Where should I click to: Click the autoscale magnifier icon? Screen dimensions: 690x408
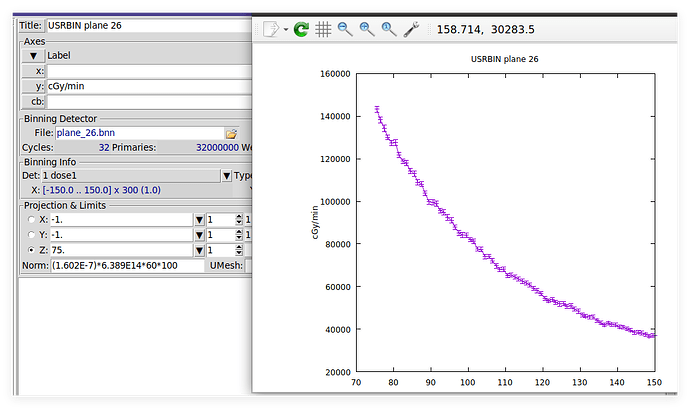(389, 29)
